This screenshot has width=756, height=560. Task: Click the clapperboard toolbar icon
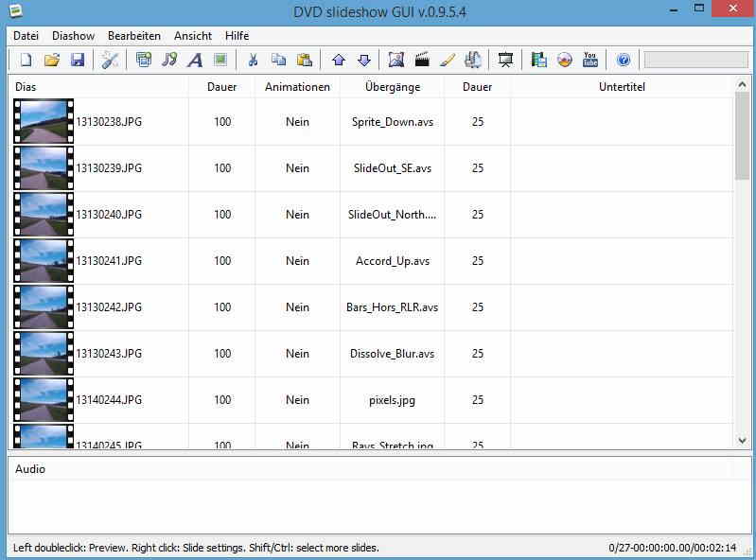(x=422, y=60)
